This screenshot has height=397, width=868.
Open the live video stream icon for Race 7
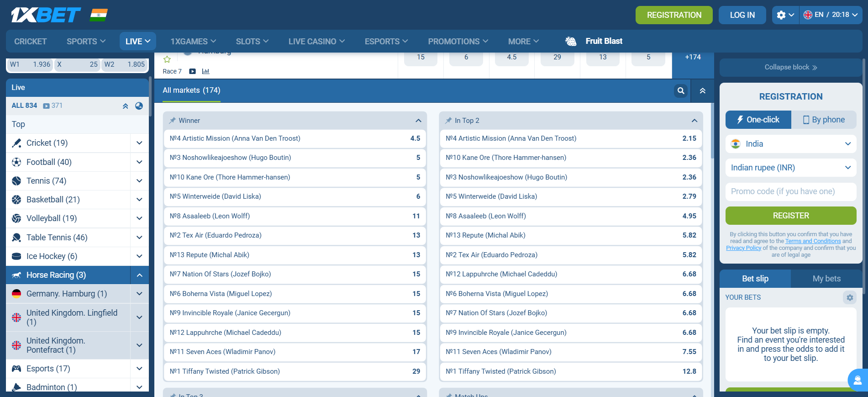pos(192,71)
